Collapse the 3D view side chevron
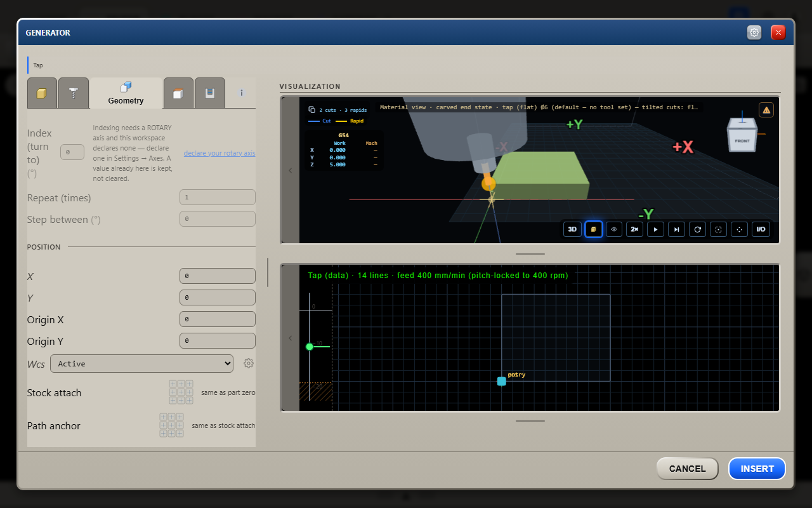Screen dimensions: 812x508 (291, 170)
